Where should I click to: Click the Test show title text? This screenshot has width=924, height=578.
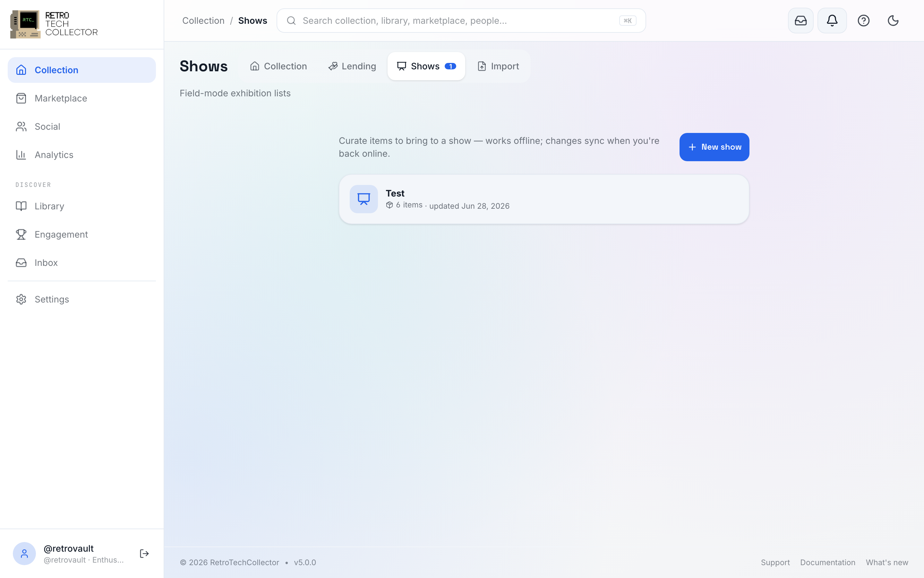click(x=395, y=193)
